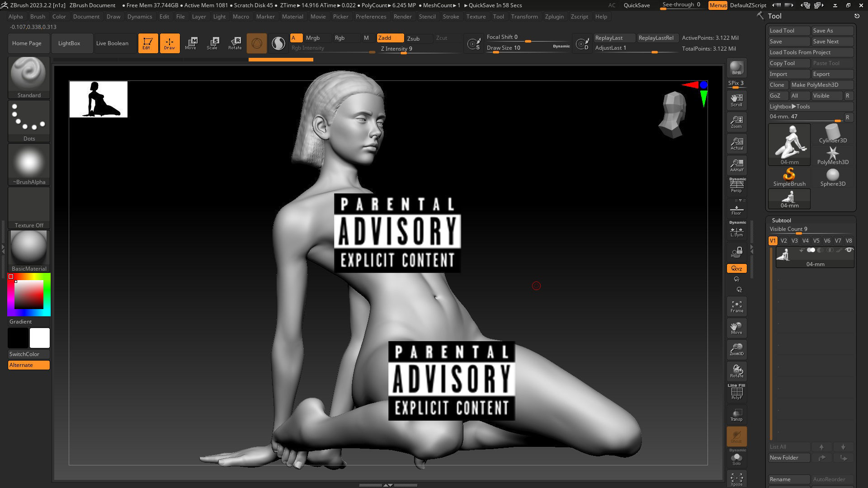
Task: Select V2 visibility set tab
Action: 783,241
